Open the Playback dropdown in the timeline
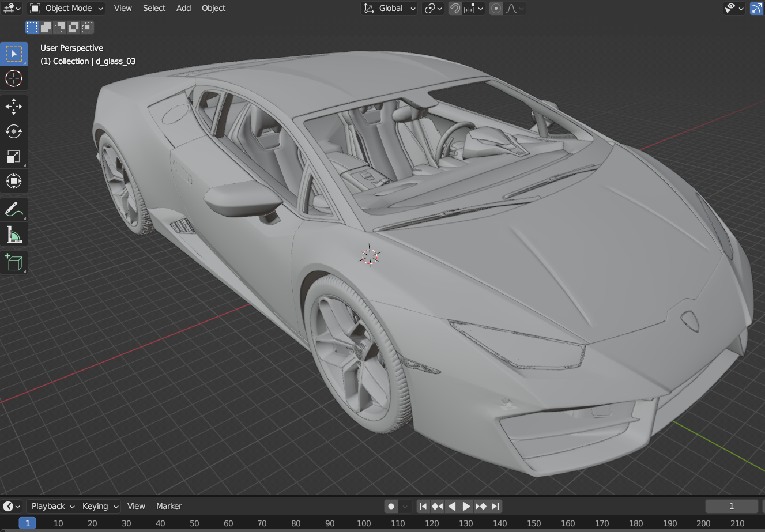The height and width of the screenshot is (532, 765). point(52,506)
